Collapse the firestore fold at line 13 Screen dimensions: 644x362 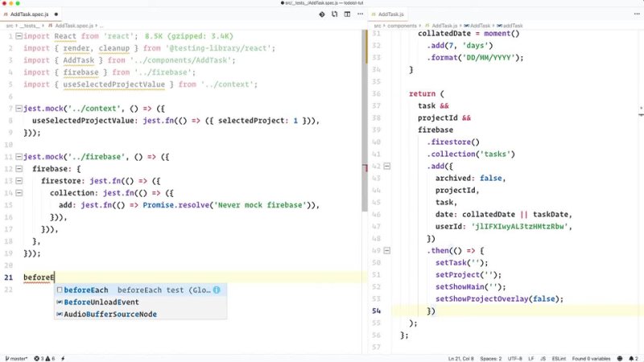(19, 180)
